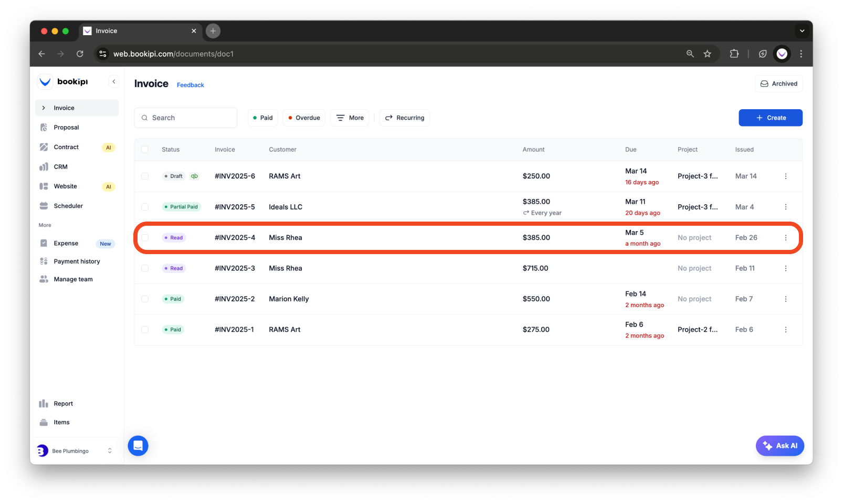Image resolution: width=843 pixels, height=504 pixels.
Task: Check the box for invoice #INV2025-1
Action: pos(145,330)
